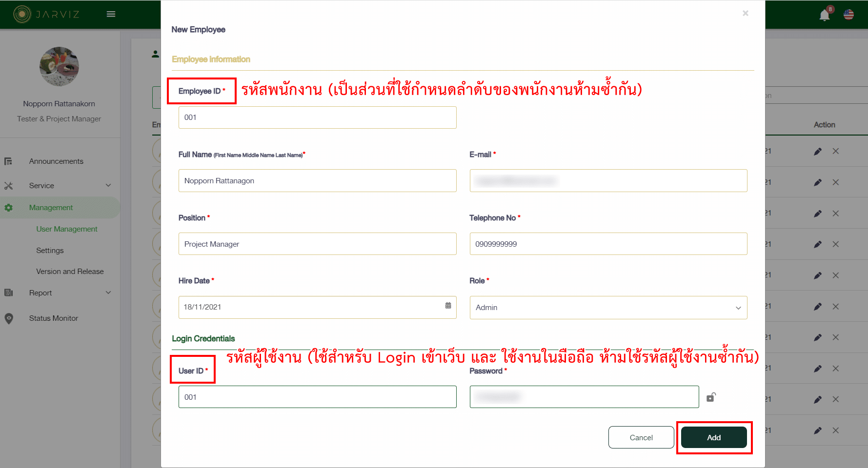The image size is (868, 468).
Task: Expand the Service menu chevron
Action: pos(108,185)
